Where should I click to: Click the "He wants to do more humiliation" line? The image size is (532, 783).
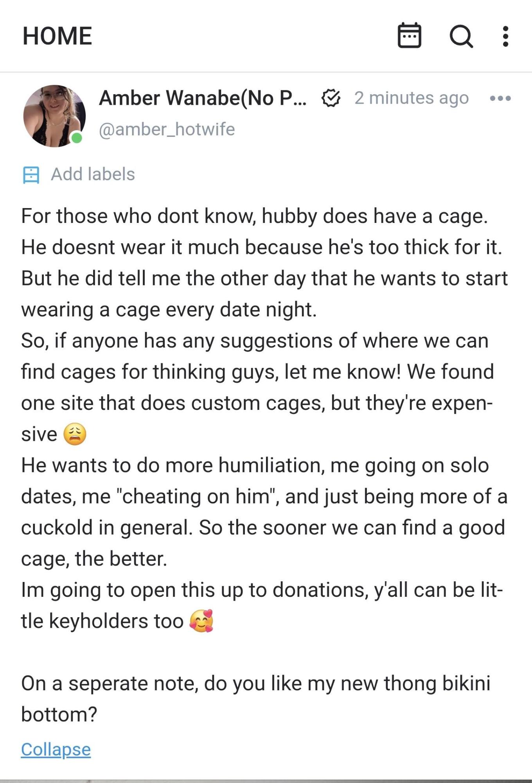coord(255,465)
